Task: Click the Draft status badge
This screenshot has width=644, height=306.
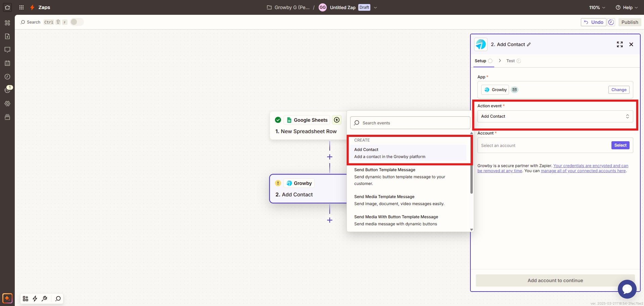Action: (364, 7)
